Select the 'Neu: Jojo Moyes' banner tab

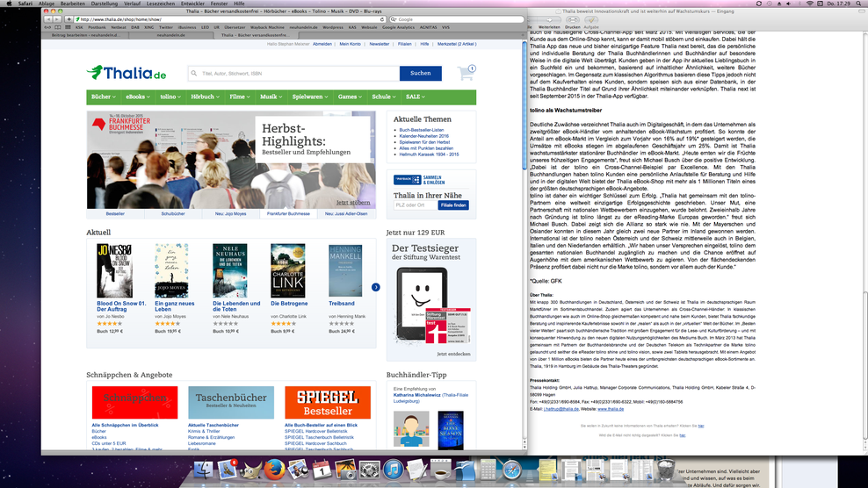(x=231, y=213)
